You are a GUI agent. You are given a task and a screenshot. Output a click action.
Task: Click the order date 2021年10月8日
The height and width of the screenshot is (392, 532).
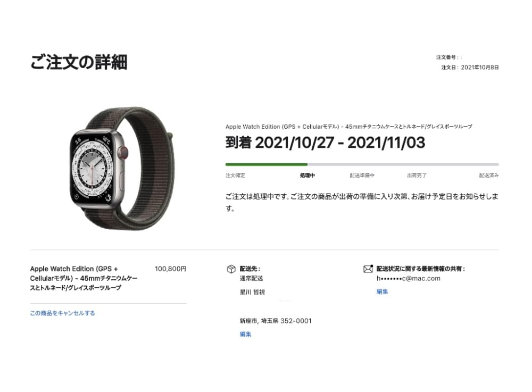[x=480, y=68]
